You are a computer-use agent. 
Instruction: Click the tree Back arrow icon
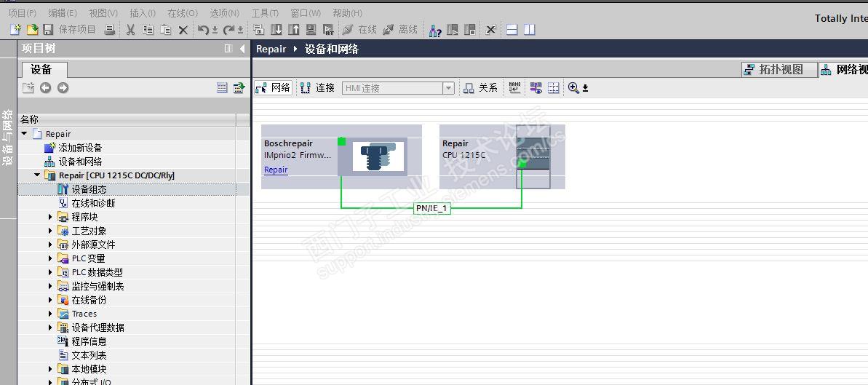pos(45,87)
